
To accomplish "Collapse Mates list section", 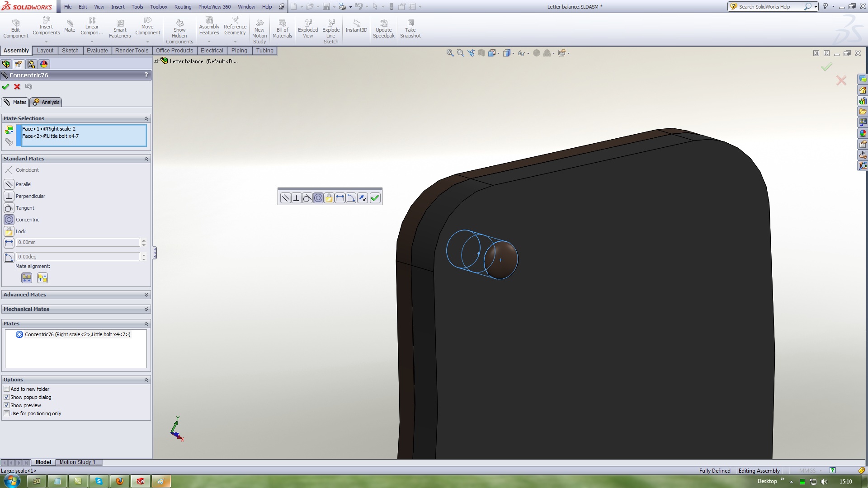I will pyautogui.click(x=146, y=324).
